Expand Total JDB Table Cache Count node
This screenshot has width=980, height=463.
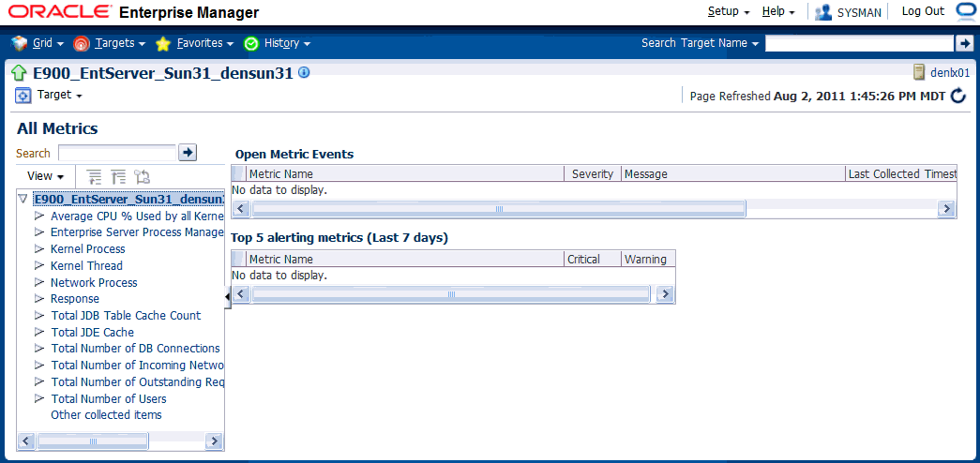(x=39, y=315)
